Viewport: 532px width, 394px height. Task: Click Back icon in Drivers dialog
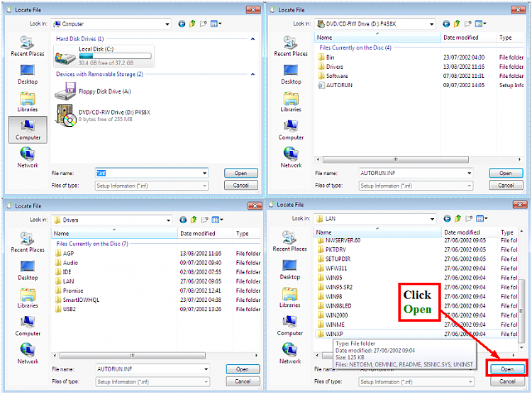pos(183,220)
